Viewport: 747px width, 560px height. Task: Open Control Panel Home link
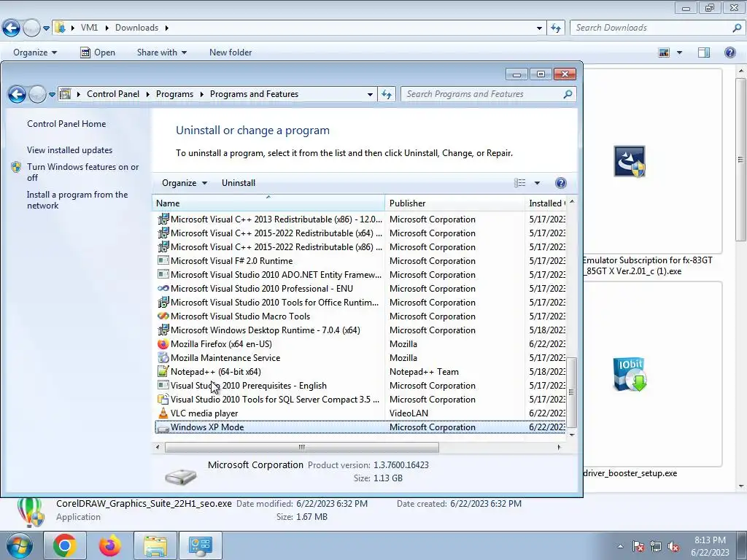[66, 124]
